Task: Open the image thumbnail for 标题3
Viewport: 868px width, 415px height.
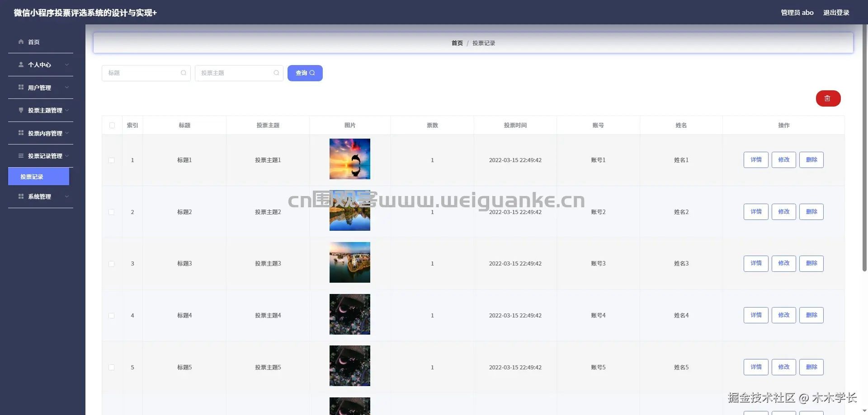Action: [x=350, y=262]
